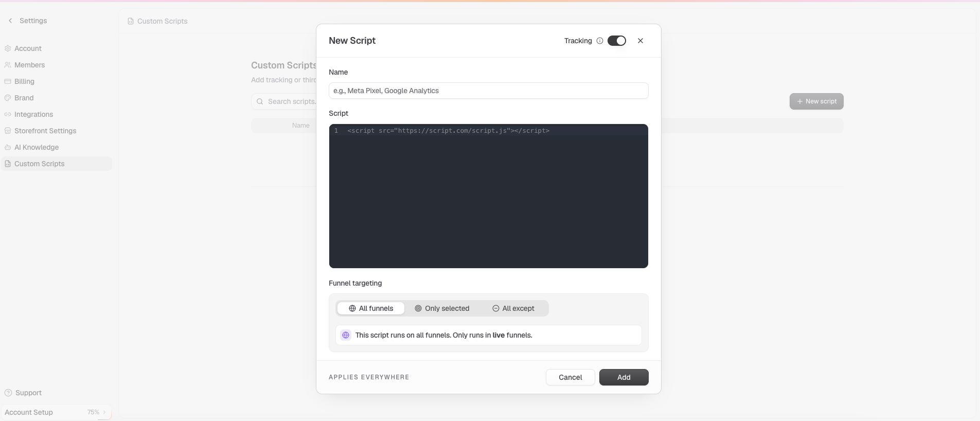Open Storefront Settings
This screenshot has width=980, height=421.
[x=57, y=131]
